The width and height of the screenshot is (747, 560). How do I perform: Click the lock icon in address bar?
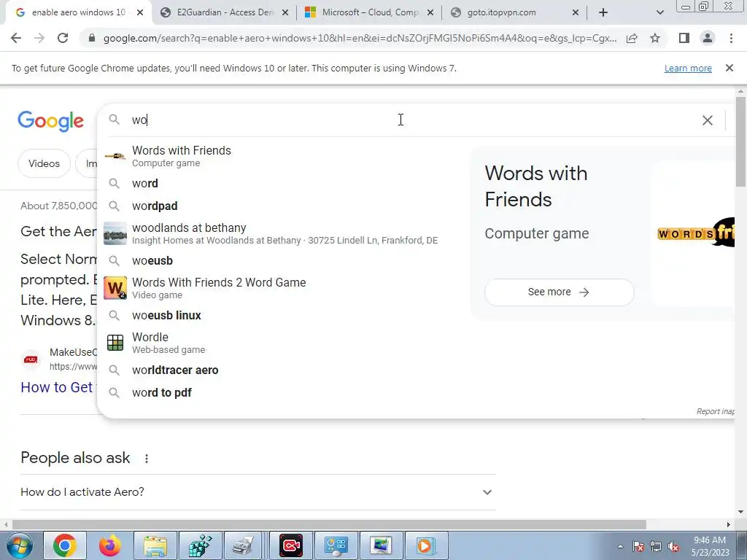(x=92, y=38)
